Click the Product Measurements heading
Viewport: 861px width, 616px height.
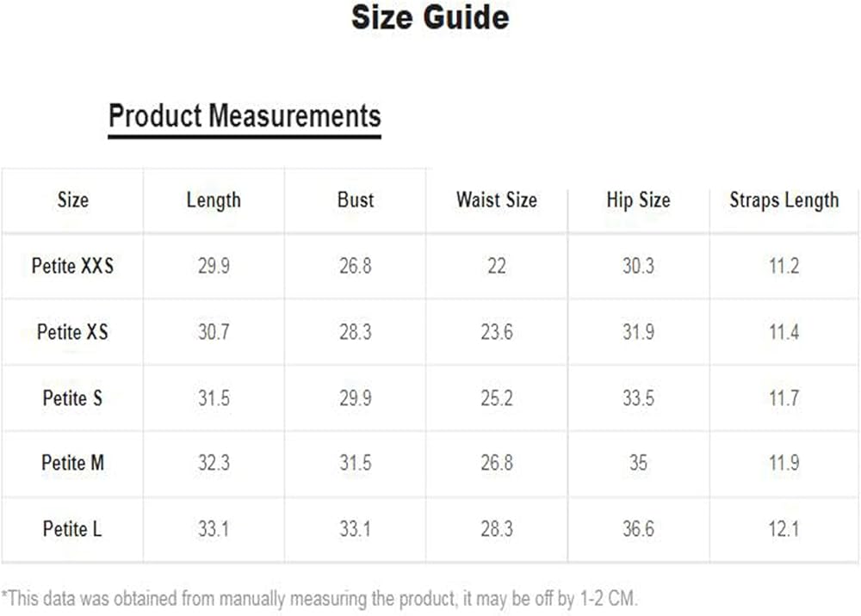[245, 116]
